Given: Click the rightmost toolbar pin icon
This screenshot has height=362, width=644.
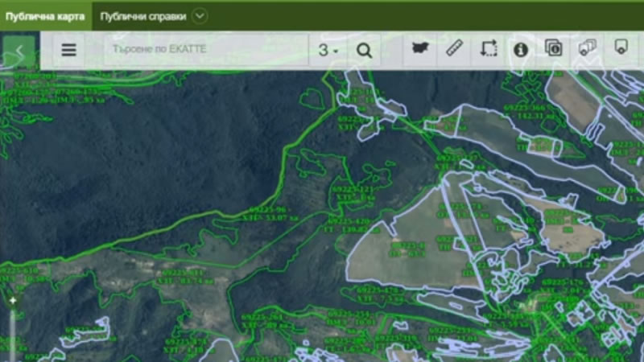Looking at the screenshot, I should pyautogui.click(x=621, y=48).
